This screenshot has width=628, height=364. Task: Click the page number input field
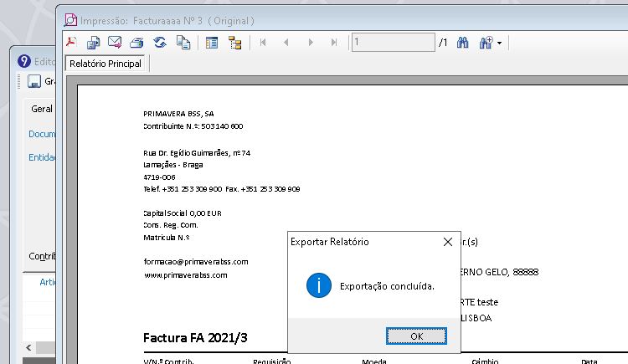(393, 42)
